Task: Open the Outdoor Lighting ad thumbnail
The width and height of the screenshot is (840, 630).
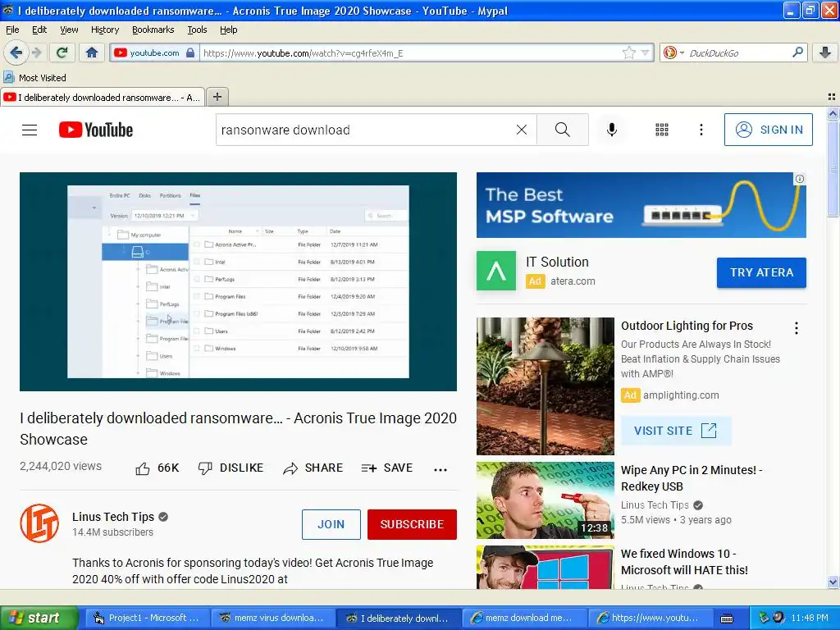Action: 546,386
